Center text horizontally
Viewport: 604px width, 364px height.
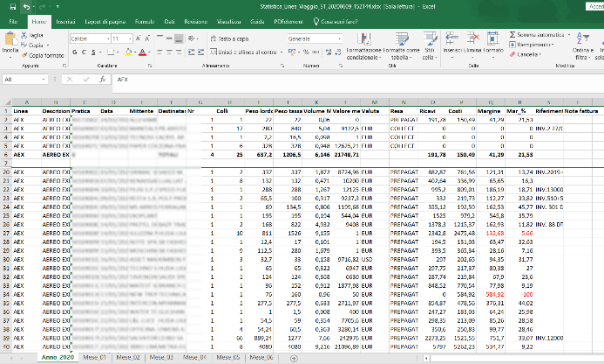(169, 52)
